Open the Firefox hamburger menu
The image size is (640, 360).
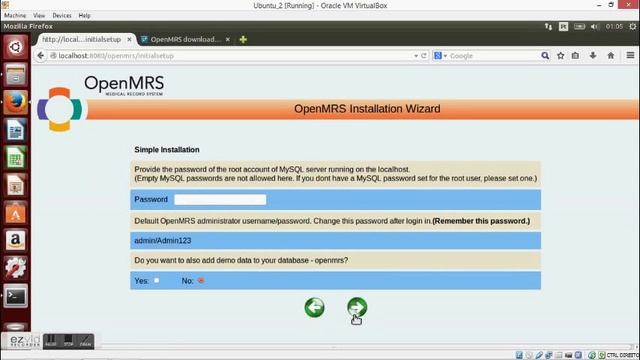click(630, 55)
